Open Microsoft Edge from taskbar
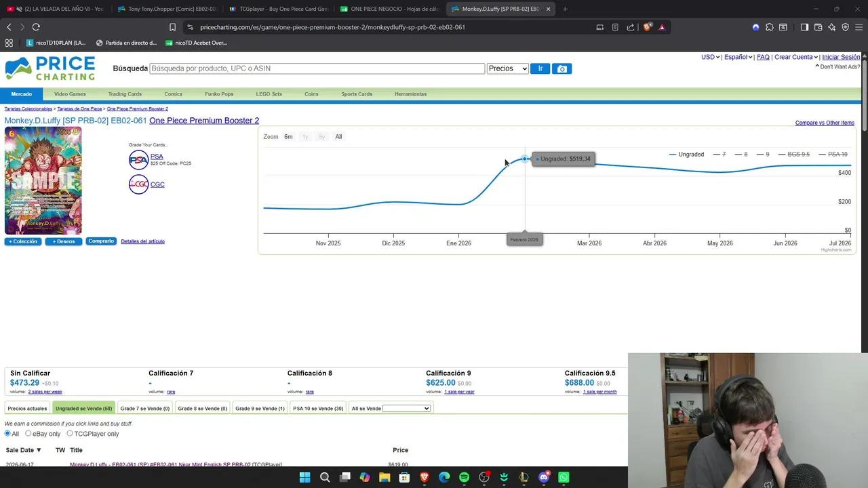Viewport: 868px width, 488px height. pyautogui.click(x=444, y=477)
